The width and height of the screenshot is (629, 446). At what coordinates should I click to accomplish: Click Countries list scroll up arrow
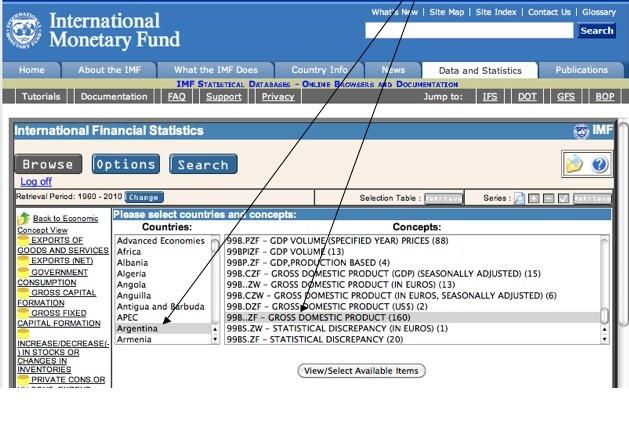point(215,329)
